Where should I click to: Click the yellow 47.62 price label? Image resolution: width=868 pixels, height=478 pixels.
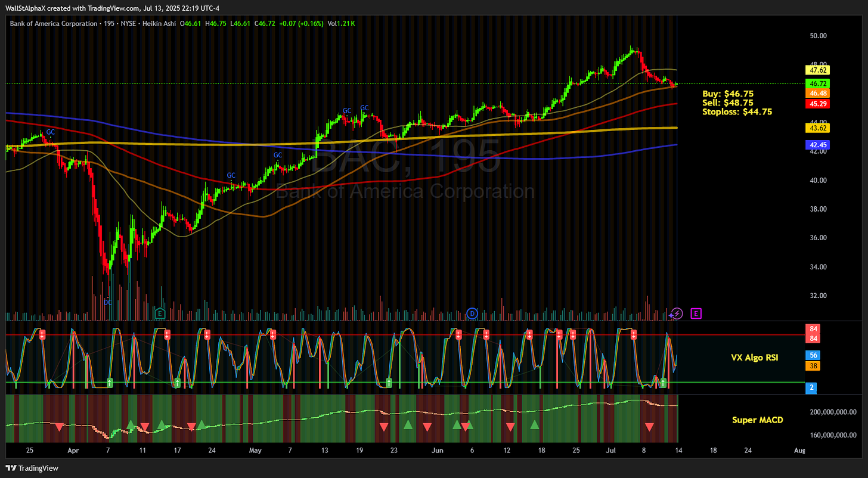(816, 70)
